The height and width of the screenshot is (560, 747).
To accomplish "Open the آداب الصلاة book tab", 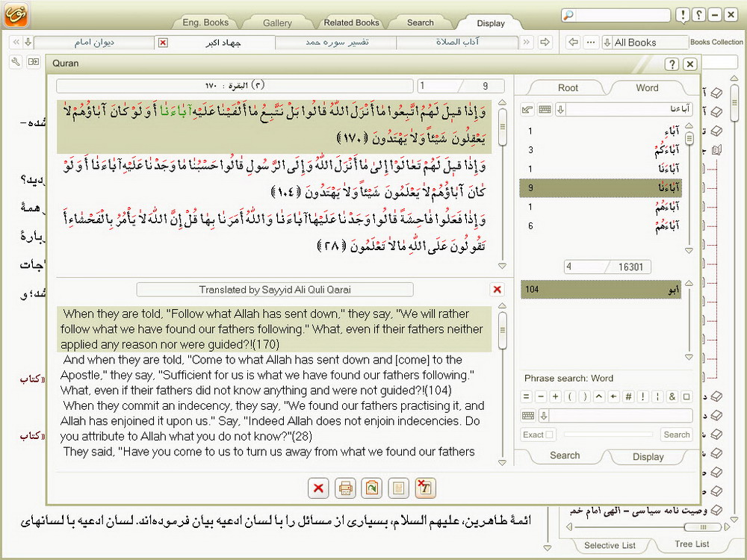I will point(457,43).
